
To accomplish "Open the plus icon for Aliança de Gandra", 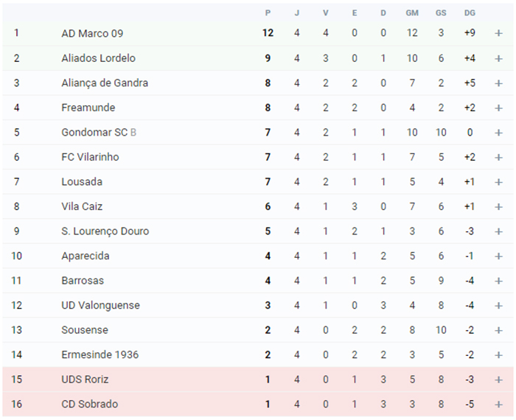I will pyautogui.click(x=498, y=83).
